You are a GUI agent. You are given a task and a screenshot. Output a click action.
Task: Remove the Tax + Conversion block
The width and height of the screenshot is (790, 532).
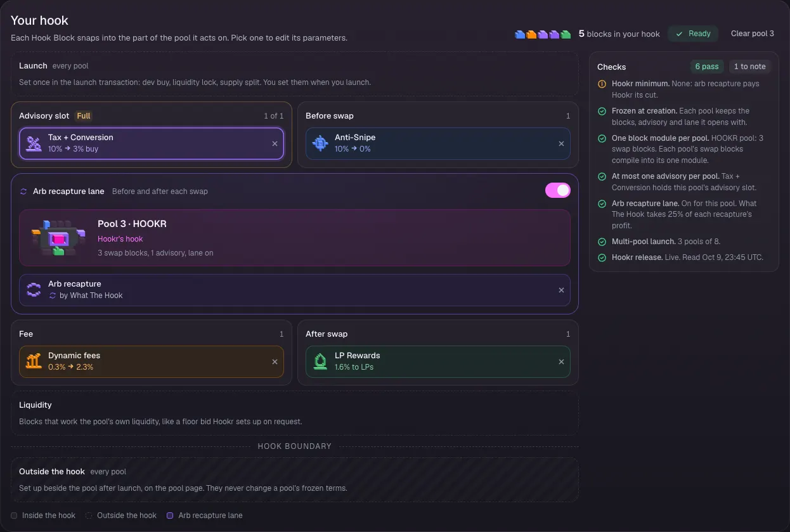[x=275, y=144]
